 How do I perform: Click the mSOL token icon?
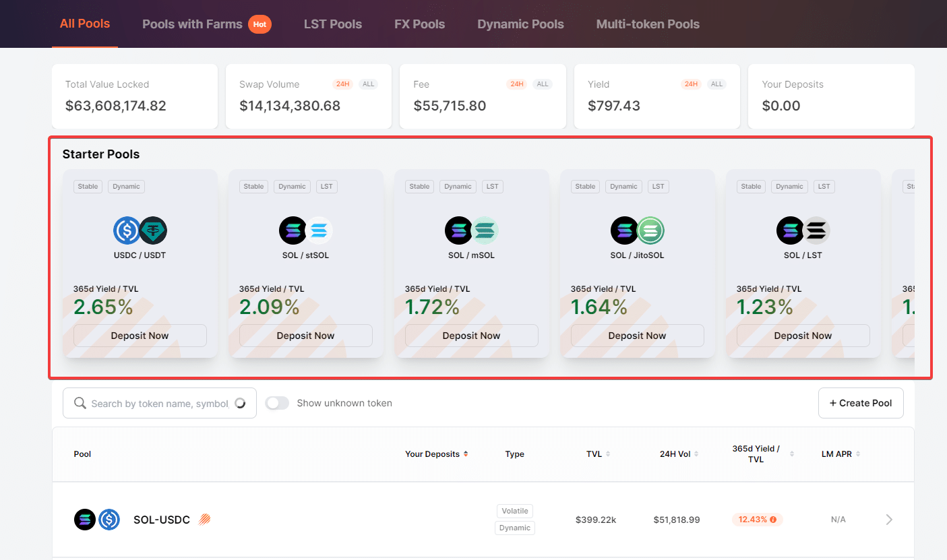(485, 230)
